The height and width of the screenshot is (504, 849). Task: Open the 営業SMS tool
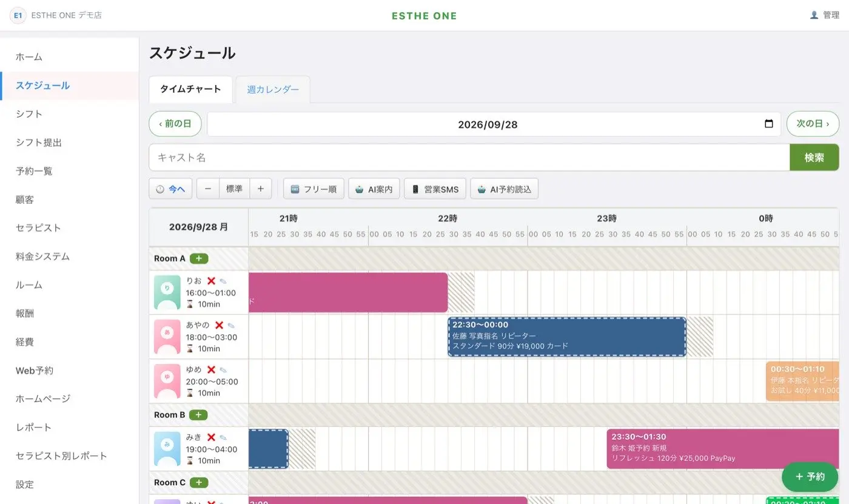pyautogui.click(x=435, y=189)
